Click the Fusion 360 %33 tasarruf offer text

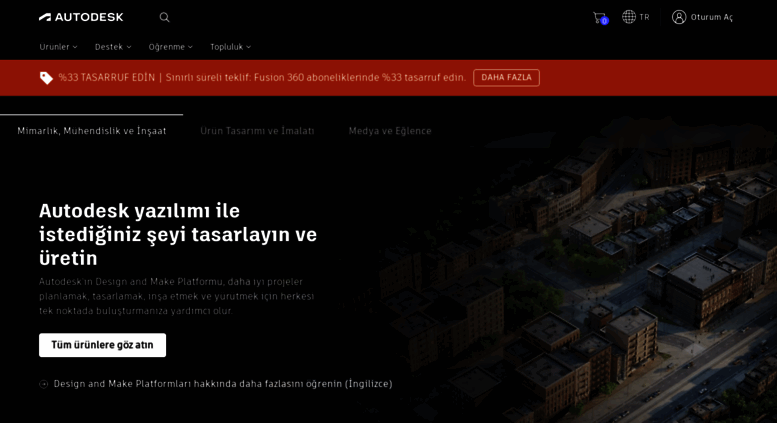click(316, 78)
